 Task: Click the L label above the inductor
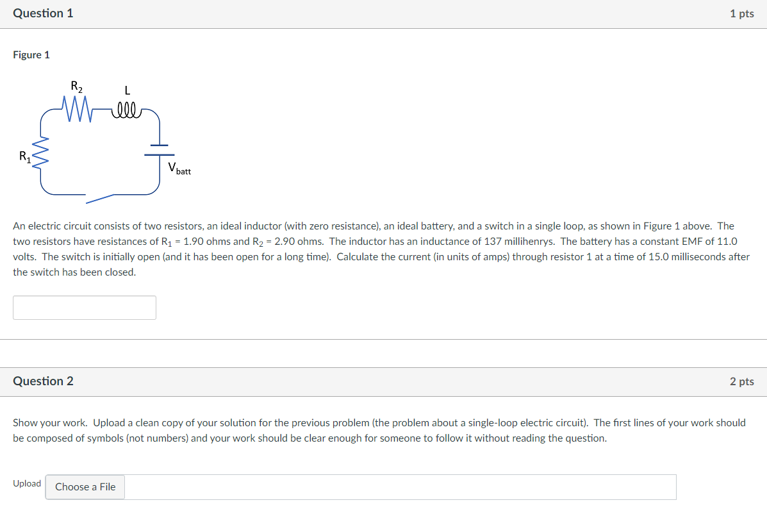point(127,90)
